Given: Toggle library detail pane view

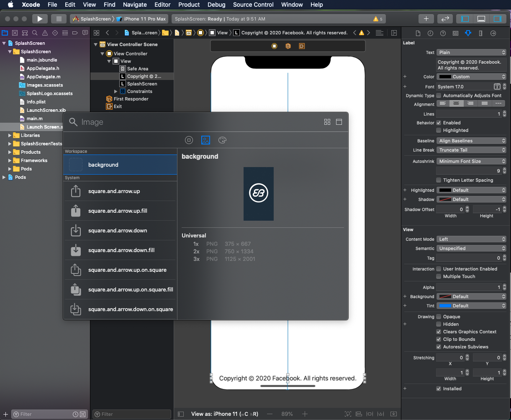Looking at the screenshot, I should pos(339,122).
